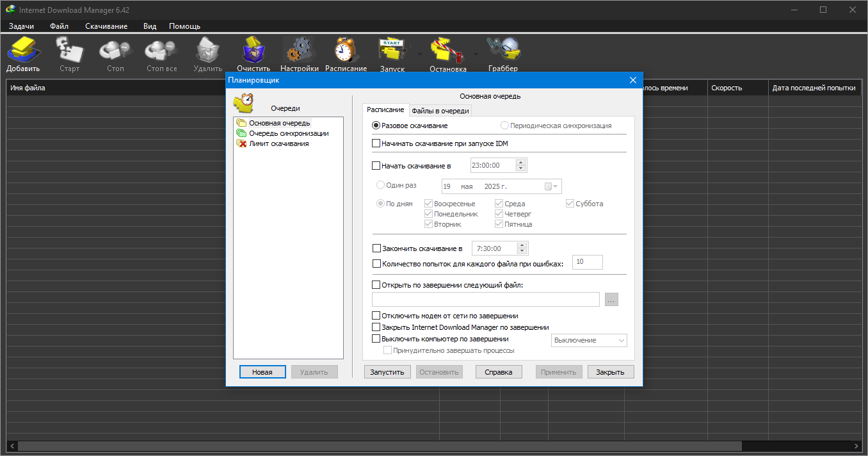Click the Запустить button
The height and width of the screenshot is (456, 868).
(x=387, y=372)
